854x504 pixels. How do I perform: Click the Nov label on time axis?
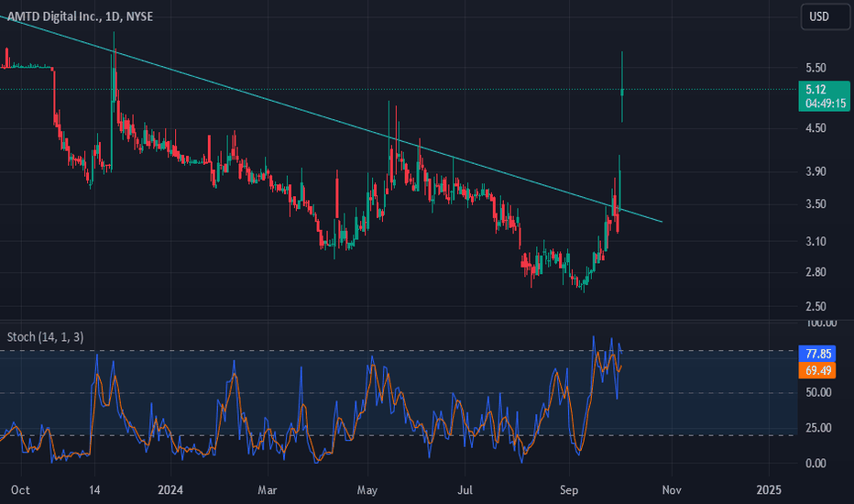coord(672,490)
